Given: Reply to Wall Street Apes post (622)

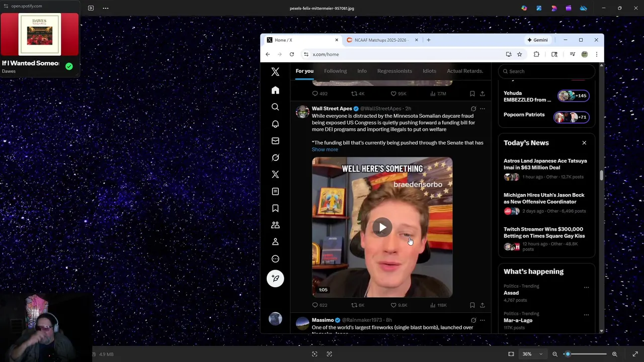Looking at the screenshot, I should (319, 305).
